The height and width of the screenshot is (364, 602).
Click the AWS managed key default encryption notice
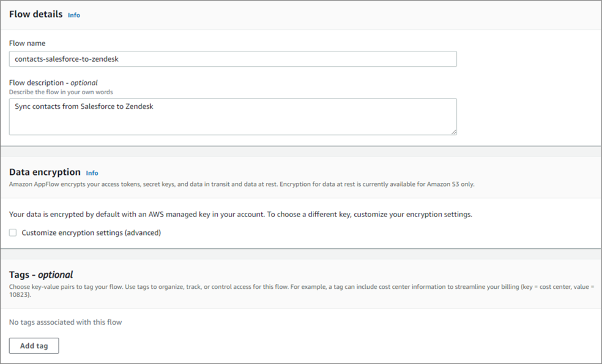(240, 214)
